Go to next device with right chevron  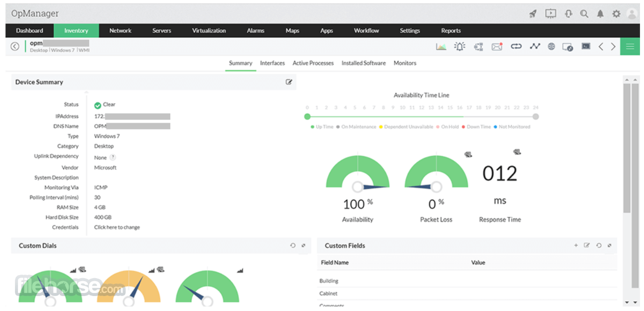pyautogui.click(x=613, y=46)
